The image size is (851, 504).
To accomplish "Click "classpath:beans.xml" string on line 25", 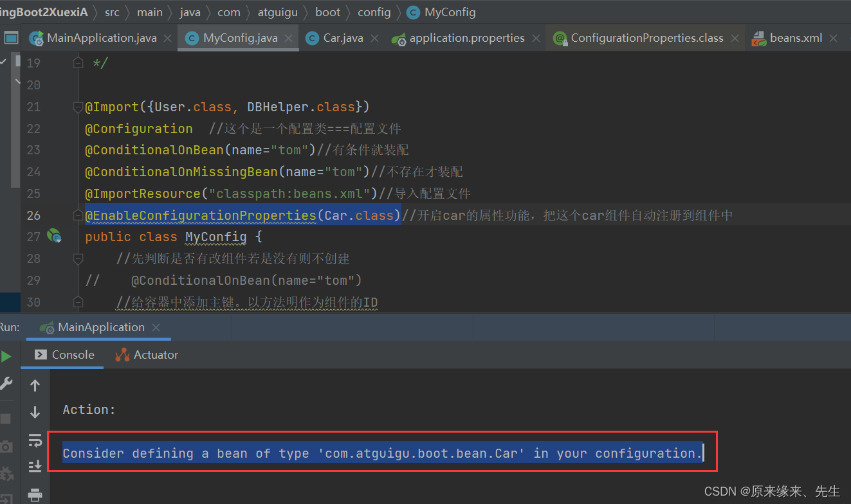I will click(x=289, y=194).
